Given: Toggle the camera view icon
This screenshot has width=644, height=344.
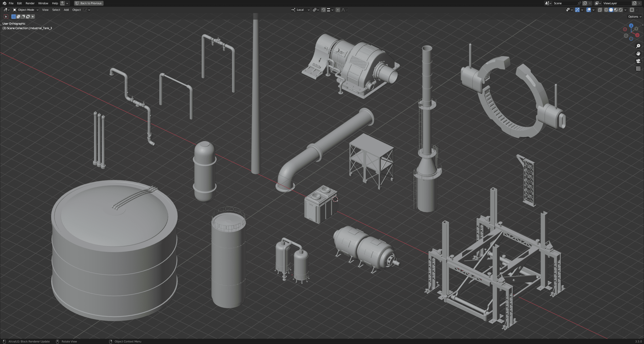Looking at the screenshot, I should tap(638, 61).
